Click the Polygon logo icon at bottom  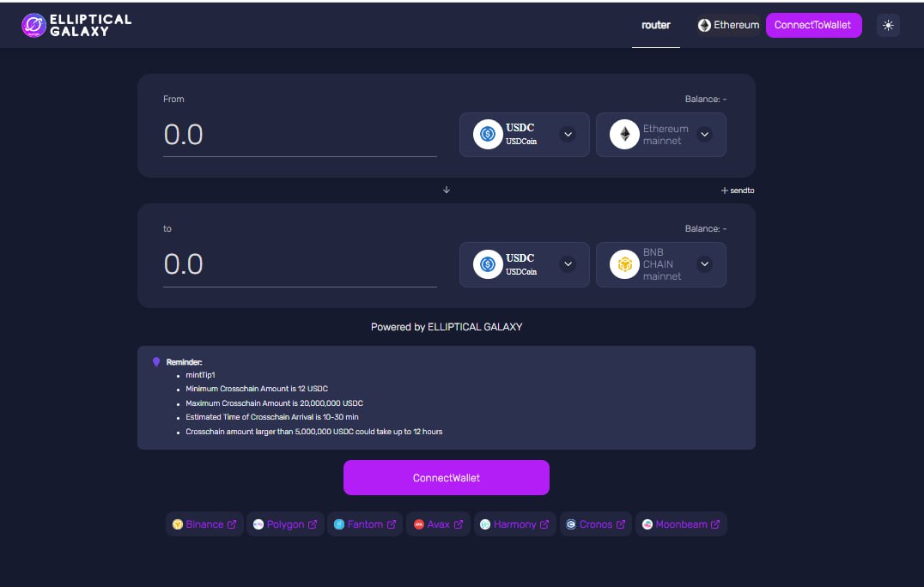click(258, 524)
